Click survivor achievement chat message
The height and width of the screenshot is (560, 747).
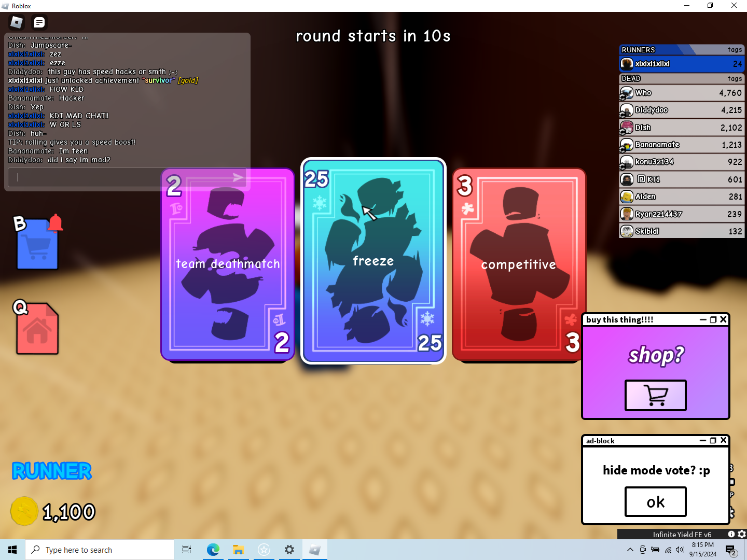103,80
